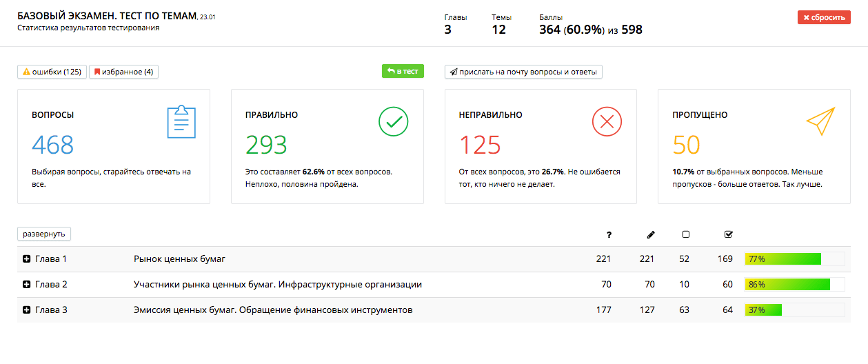
Task: Expand Глава 1 with the plus icon
Action: [x=27, y=259]
